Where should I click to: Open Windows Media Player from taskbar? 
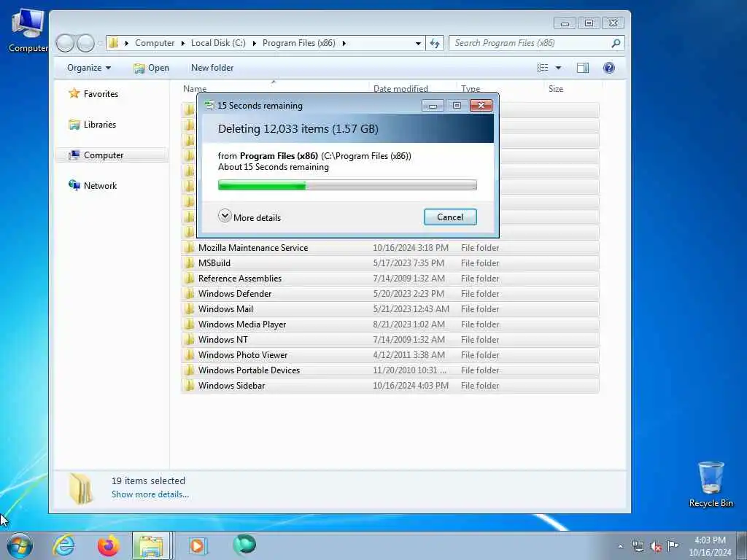[x=197, y=545]
